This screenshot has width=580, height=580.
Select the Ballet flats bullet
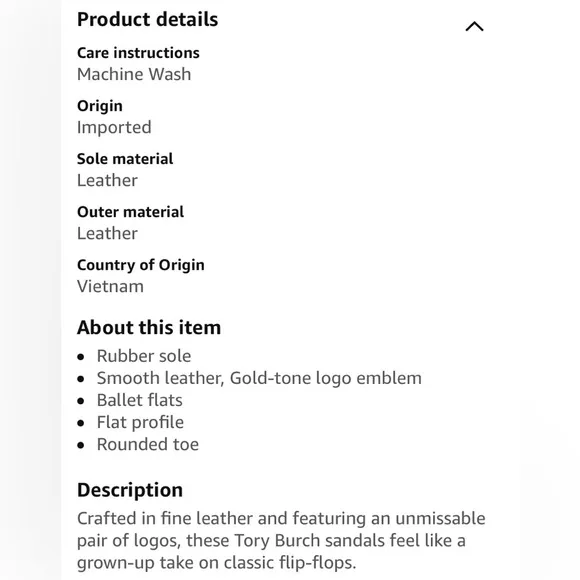139,400
